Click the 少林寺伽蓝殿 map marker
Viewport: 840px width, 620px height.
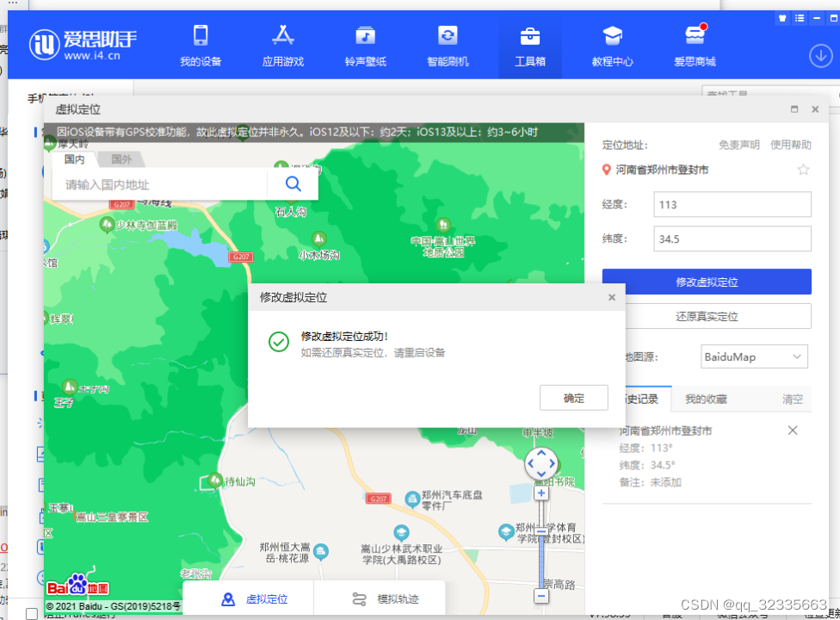pyautogui.click(x=107, y=224)
